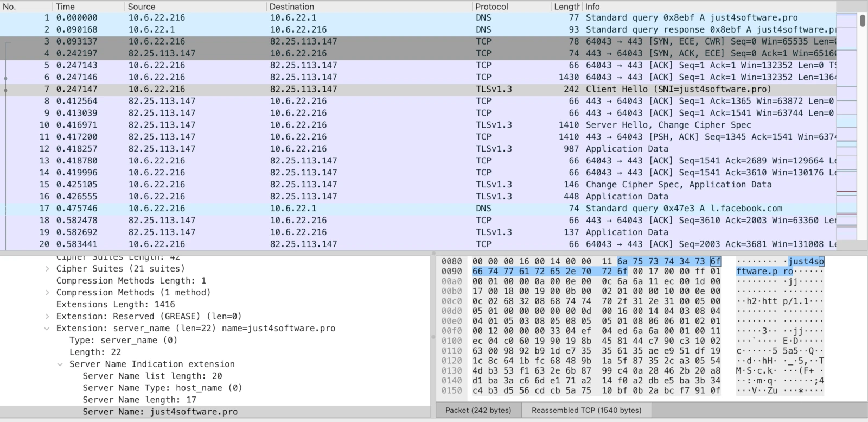Expand the Cipher Suites (21 suites) node
The width and height of the screenshot is (868, 422).
tap(47, 268)
